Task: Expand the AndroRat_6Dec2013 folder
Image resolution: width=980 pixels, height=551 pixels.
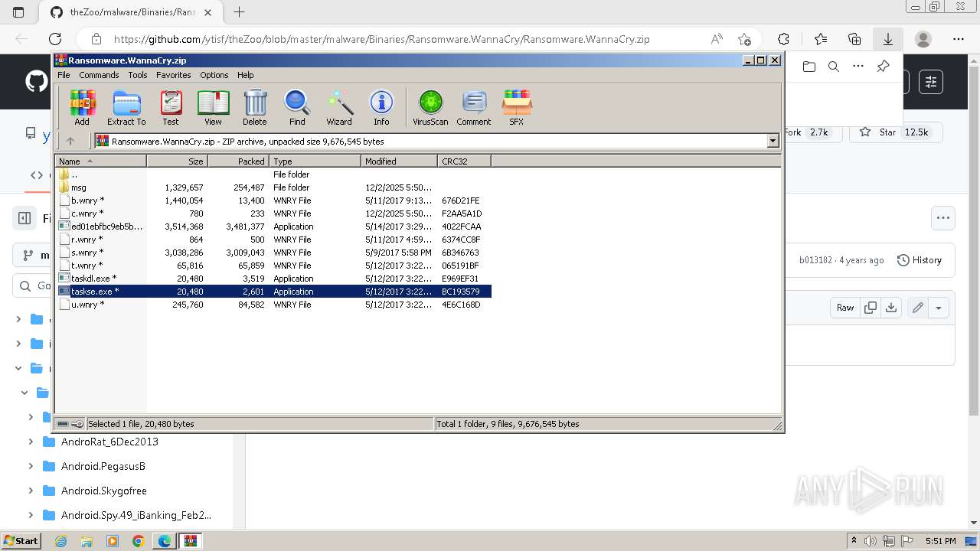Action: point(31,442)
